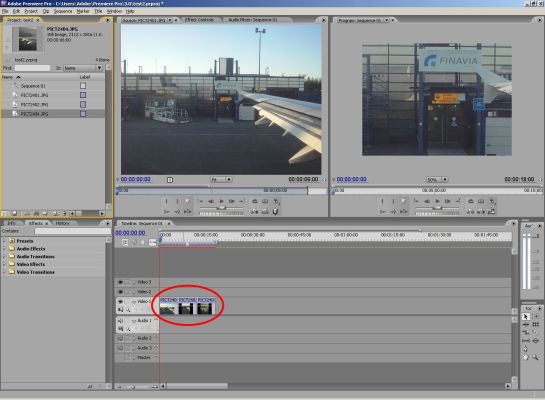Open the Sequence menu

point(63,11)
